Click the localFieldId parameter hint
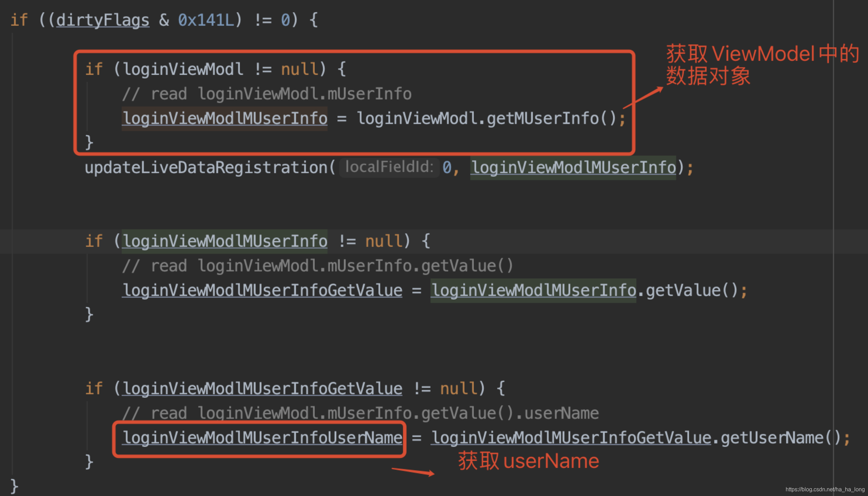 coord(389,167)
